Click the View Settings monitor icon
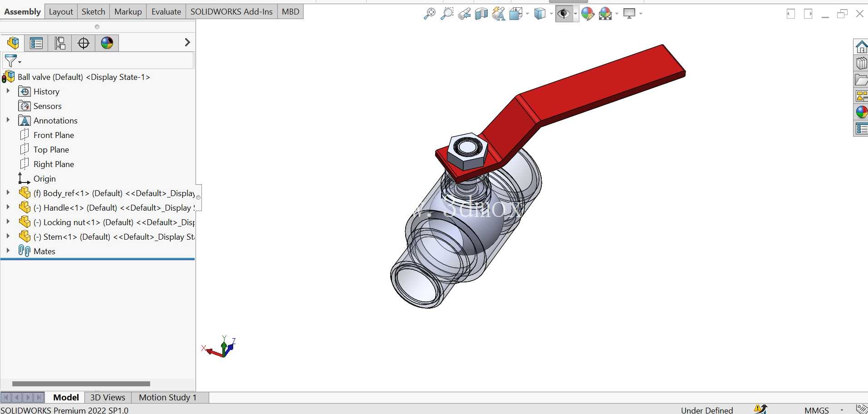The image size is (868, 414). 629,14
